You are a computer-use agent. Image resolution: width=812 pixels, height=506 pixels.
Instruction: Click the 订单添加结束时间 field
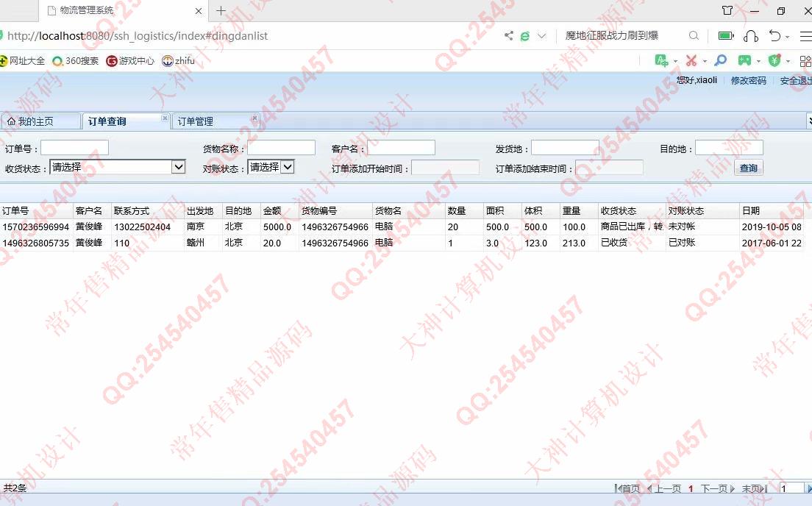[x=609, y=167]
